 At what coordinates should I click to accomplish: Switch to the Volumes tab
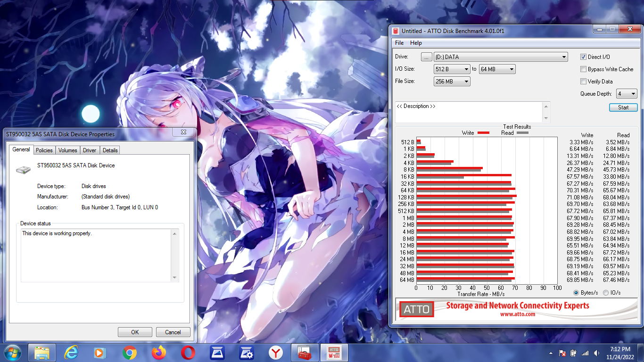click(67, 150)
